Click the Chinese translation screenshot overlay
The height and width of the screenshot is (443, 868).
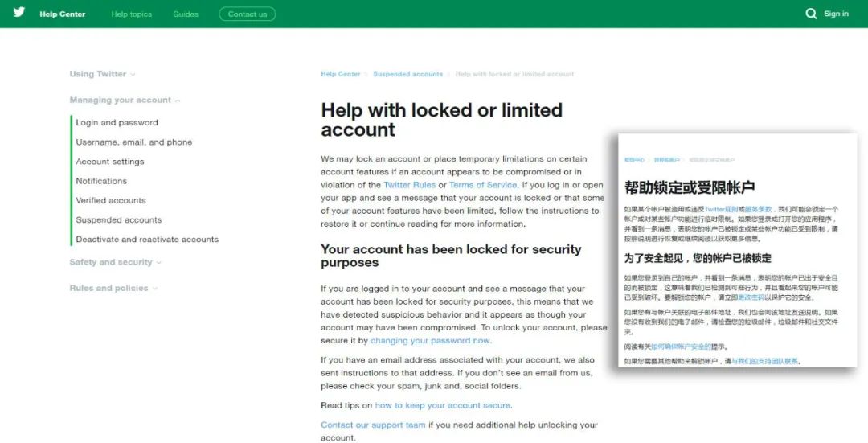pos(737,249)
